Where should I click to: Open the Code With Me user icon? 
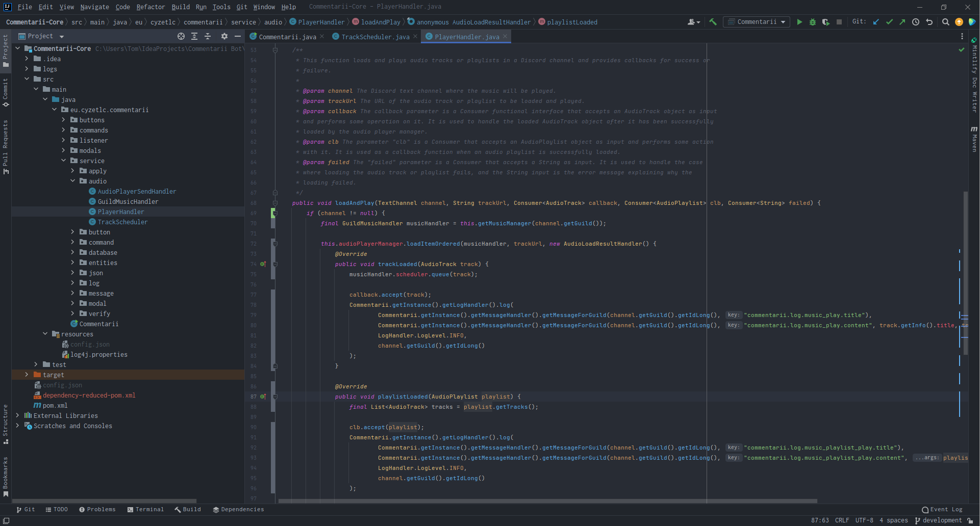[x=693, y=22]
